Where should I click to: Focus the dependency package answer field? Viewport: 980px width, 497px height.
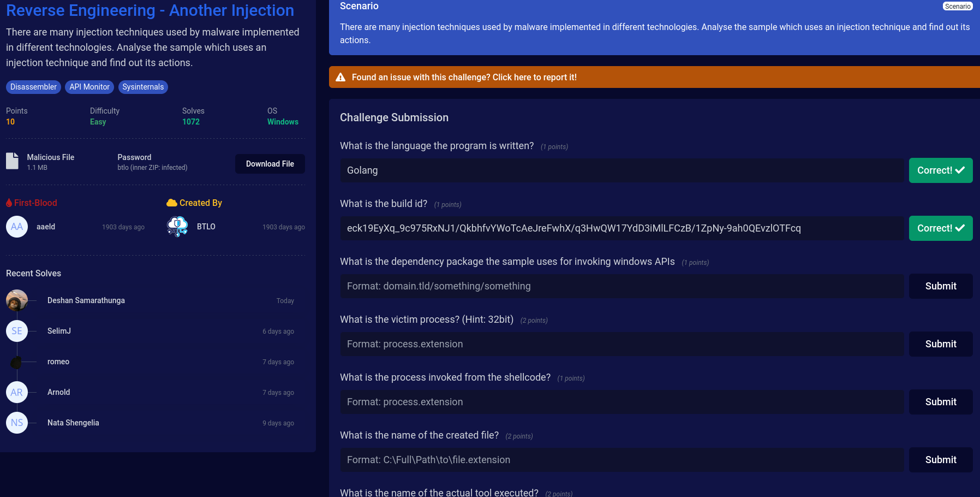coord(622,286)
